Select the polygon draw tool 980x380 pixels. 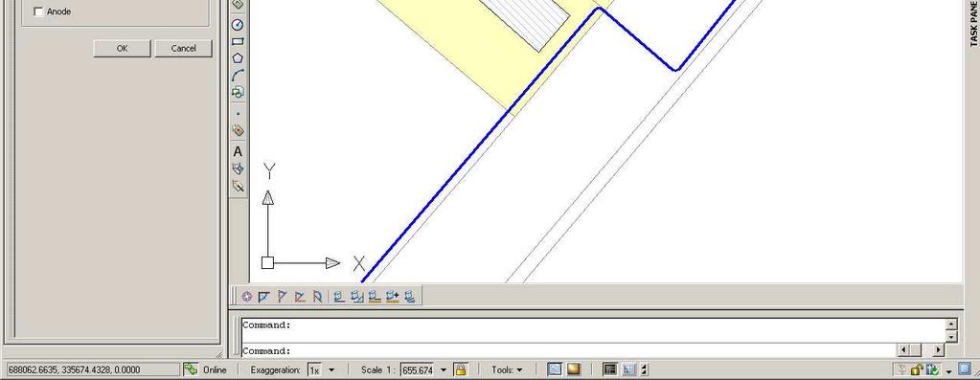(238, 58)
